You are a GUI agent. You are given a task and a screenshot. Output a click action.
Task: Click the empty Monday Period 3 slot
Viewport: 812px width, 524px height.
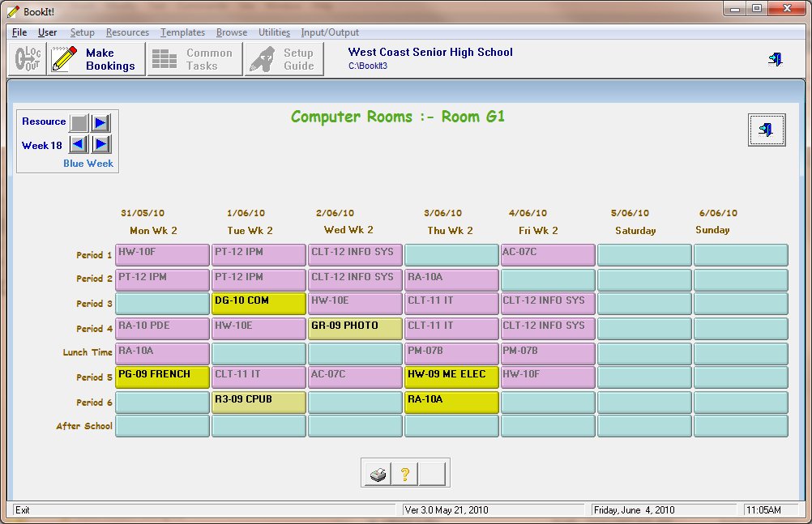162,304
